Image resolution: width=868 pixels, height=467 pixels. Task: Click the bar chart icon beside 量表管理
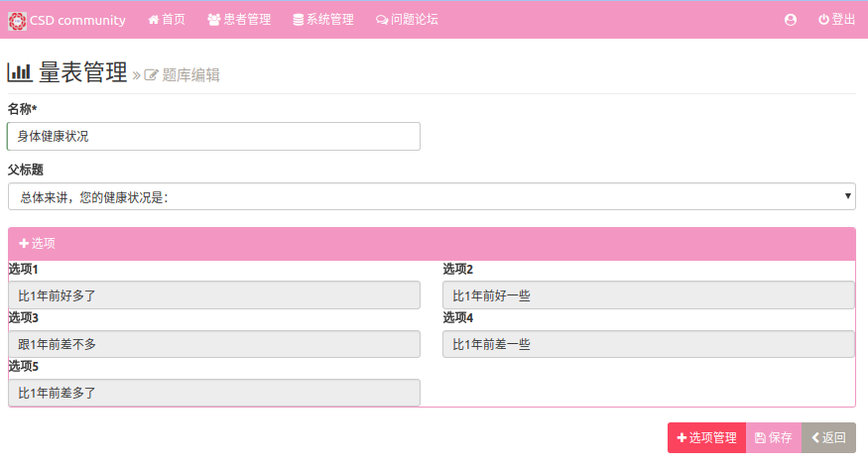20,72
